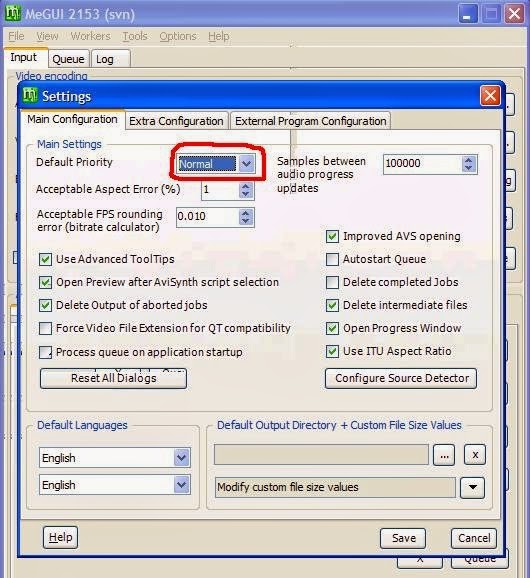Adjust the audio samples spinner arrows
Viewport: 530px width, 578px height.
469,164
